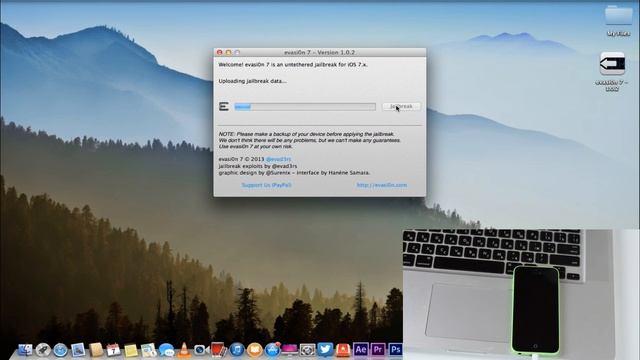Launch VLC traffic cone icon

point(184,350)
